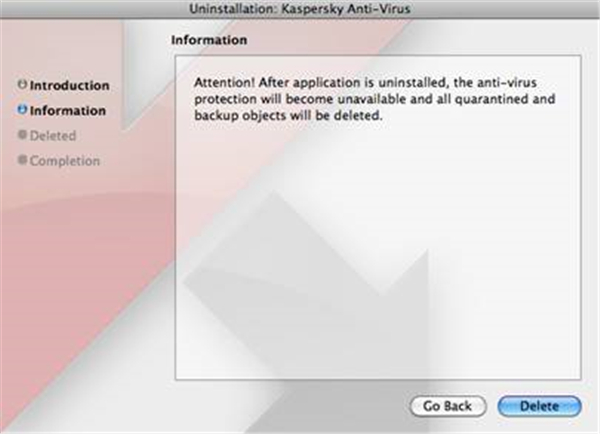Select the Information step in sidebar
This screenshot has height=434, width=600.
coord(68,110)
